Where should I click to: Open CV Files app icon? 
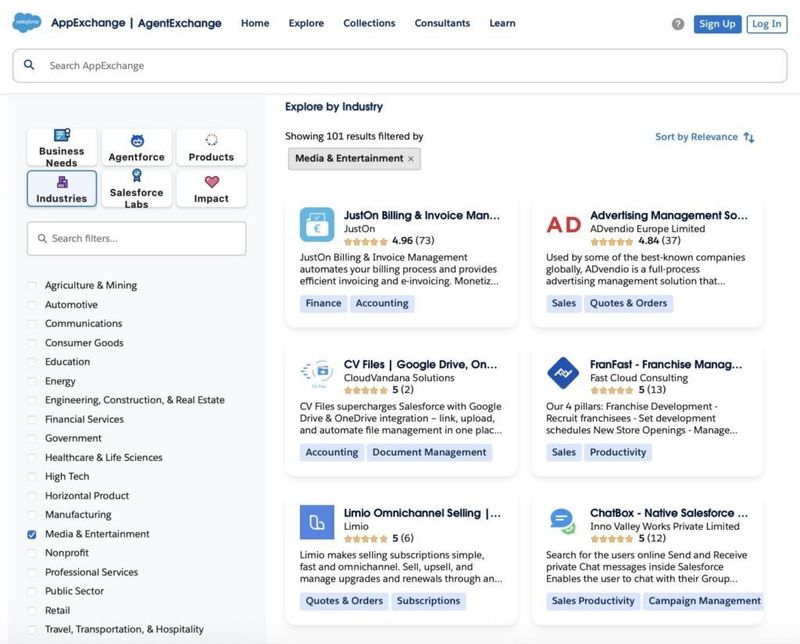click(x=317, y=373)
